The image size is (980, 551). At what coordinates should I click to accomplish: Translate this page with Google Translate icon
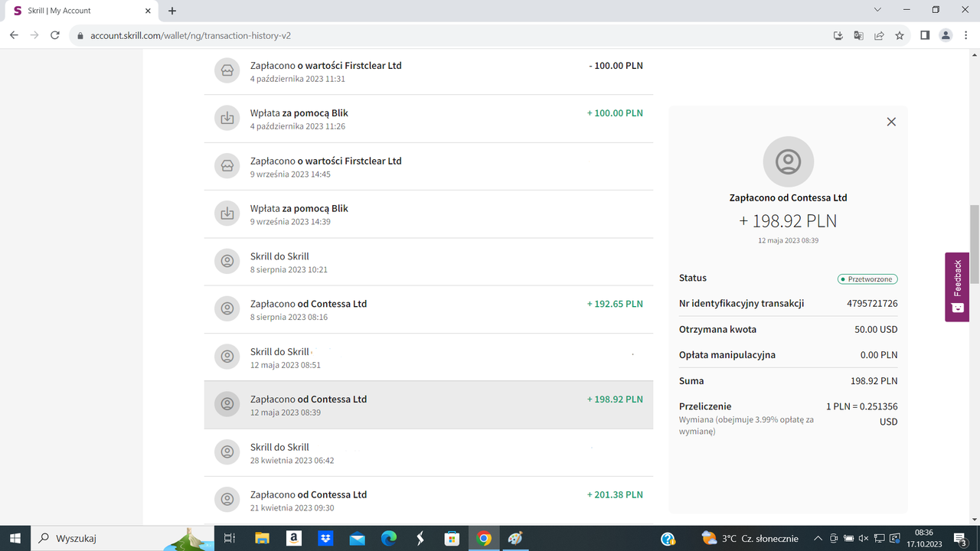(x=858, y=35)
